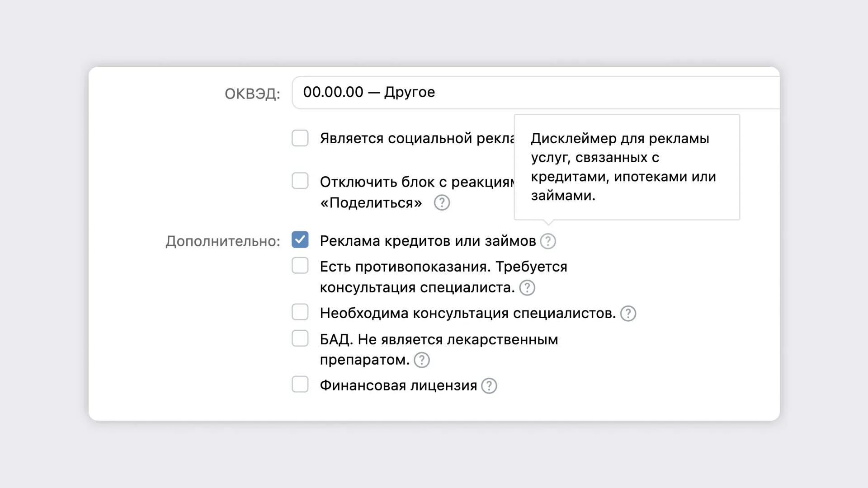Click the Есть противопоказания label text

443,267
